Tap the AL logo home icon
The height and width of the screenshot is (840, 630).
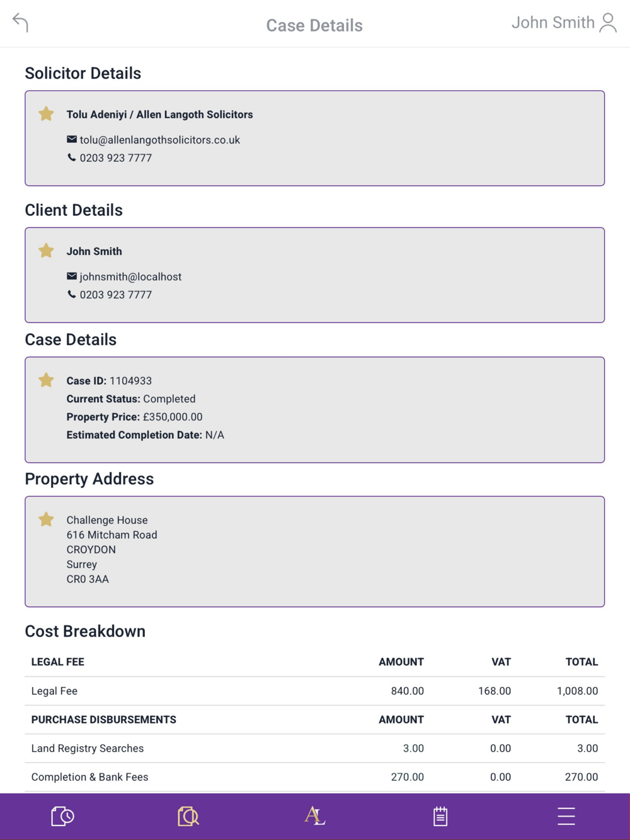point(314,816)
